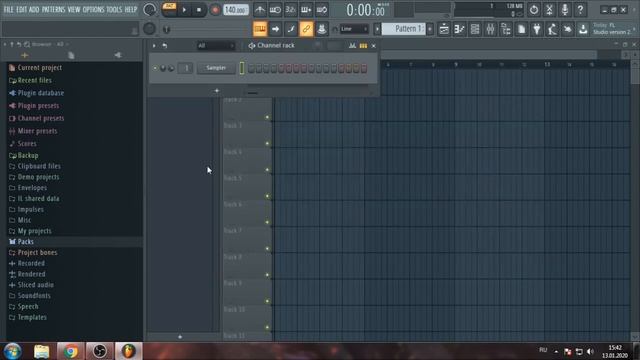Toggle wait for input to start
This screenshot has width=640, height=360.
[275, 10]
